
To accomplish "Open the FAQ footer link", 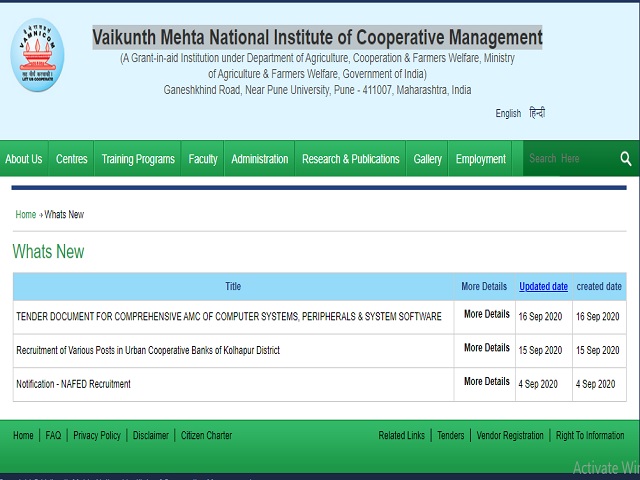I will click(x=53, y=436).
